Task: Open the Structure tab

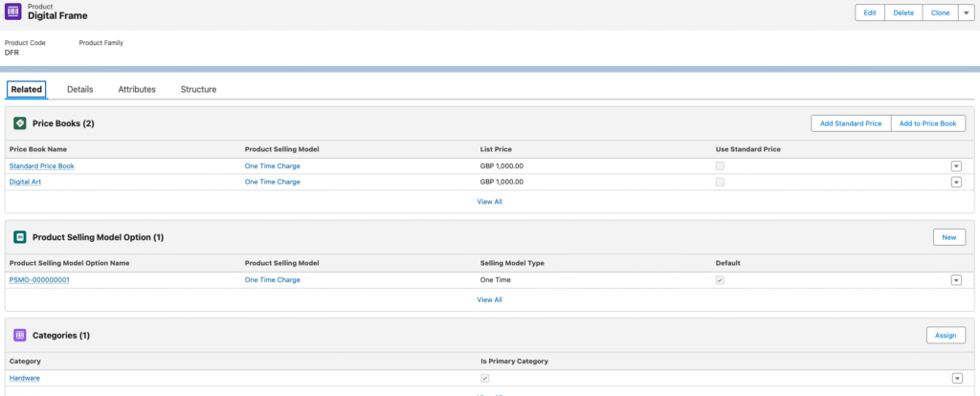Action: 198,89
